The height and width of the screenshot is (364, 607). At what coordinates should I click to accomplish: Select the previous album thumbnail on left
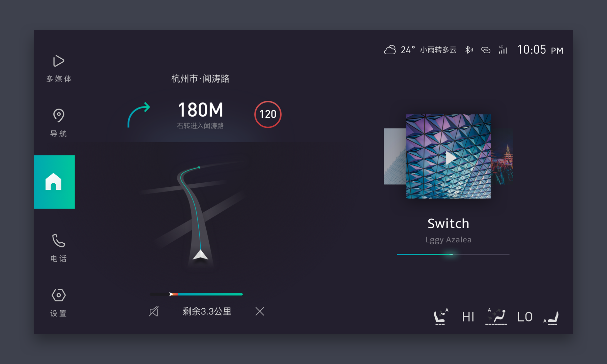click(395, 156)
